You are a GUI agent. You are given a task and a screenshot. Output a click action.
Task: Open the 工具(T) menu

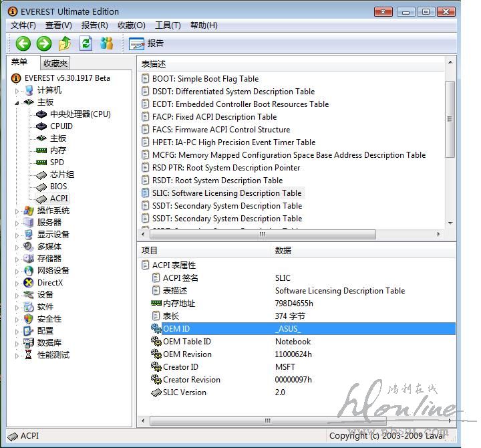pyautogui.click(x=168, y=25)
